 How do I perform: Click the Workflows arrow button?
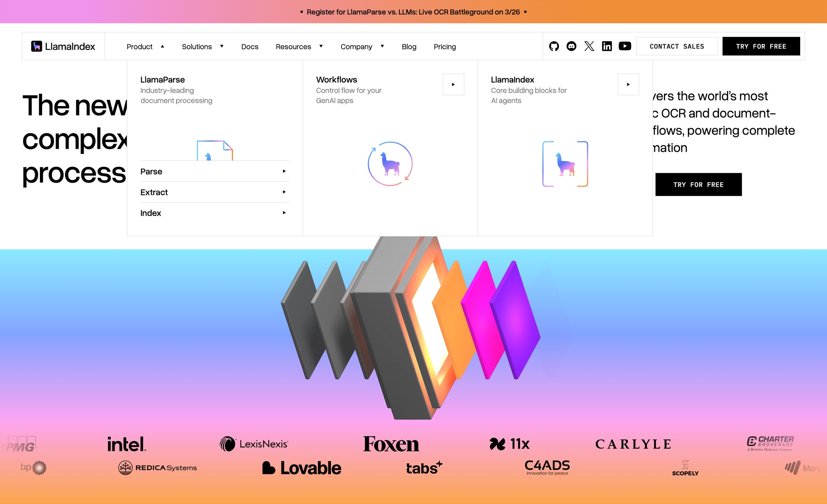pyautogui.click(x=453, y=84)
